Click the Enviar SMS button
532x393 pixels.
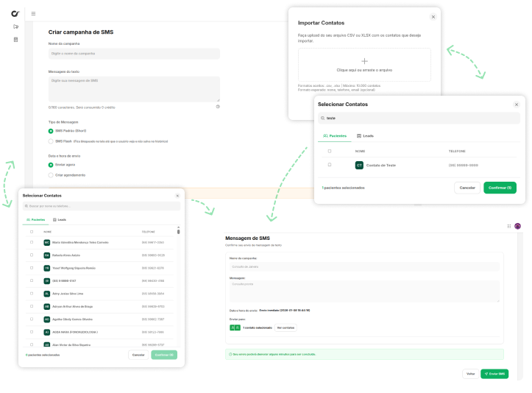[x=494, y=374]
